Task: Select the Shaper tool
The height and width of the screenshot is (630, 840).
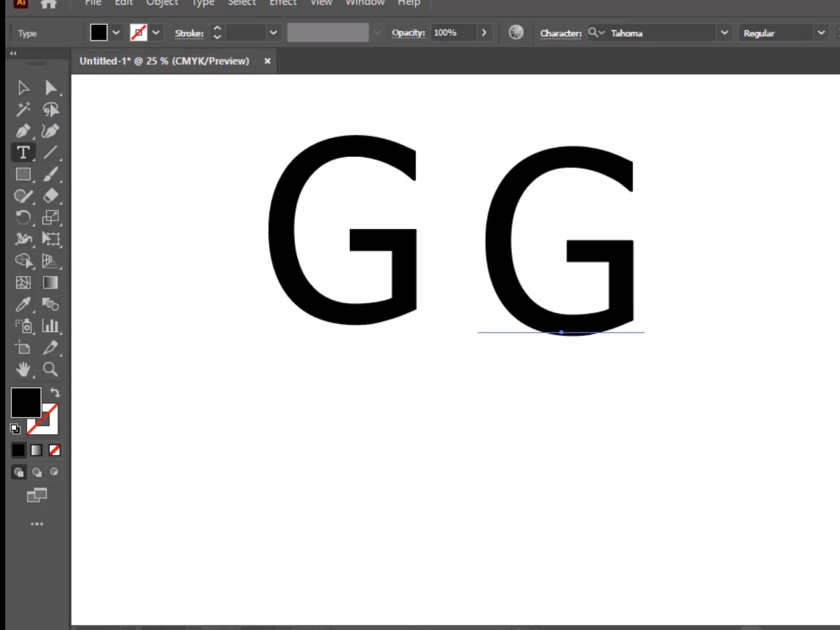Action: pos(23,196)
